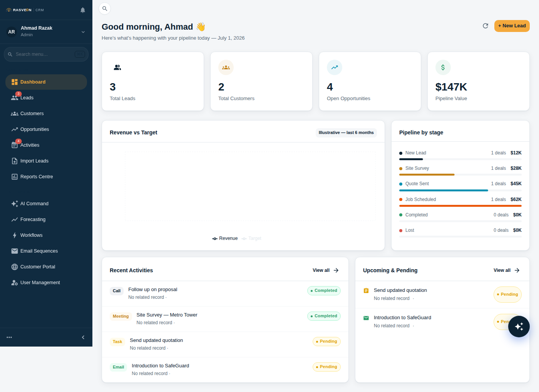Open the Follow up on proposal activity
Viewport: 539px width, 392px height.
pyautogui.click(x=225, y=294)
